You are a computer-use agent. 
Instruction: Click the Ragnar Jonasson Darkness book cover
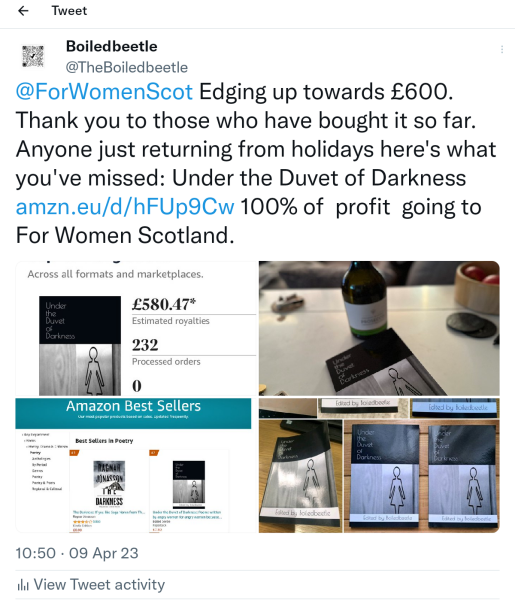[x=109, y=483]
